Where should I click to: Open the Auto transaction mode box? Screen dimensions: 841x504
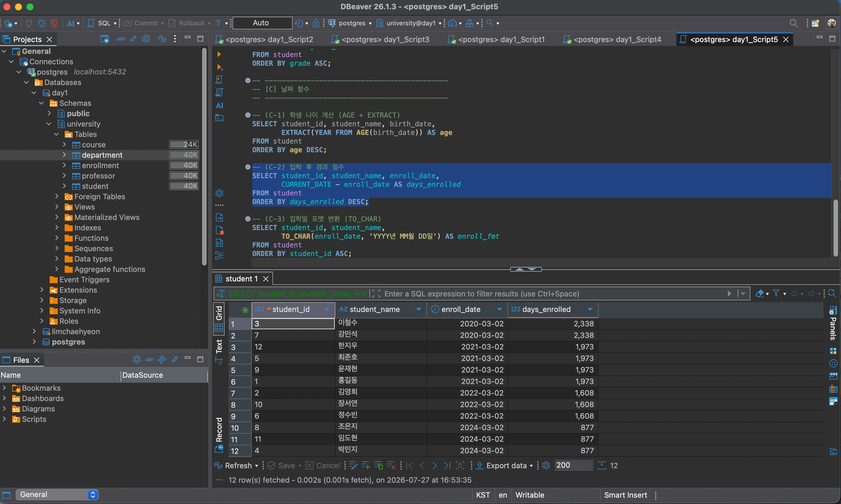(262, 23)
